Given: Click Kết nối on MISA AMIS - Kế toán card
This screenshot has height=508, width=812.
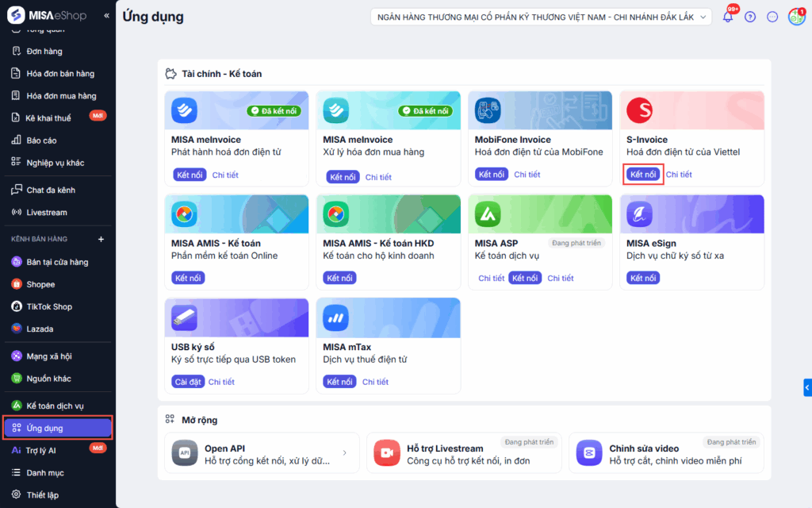Looking at the screenshot, I should coord(188,279).
